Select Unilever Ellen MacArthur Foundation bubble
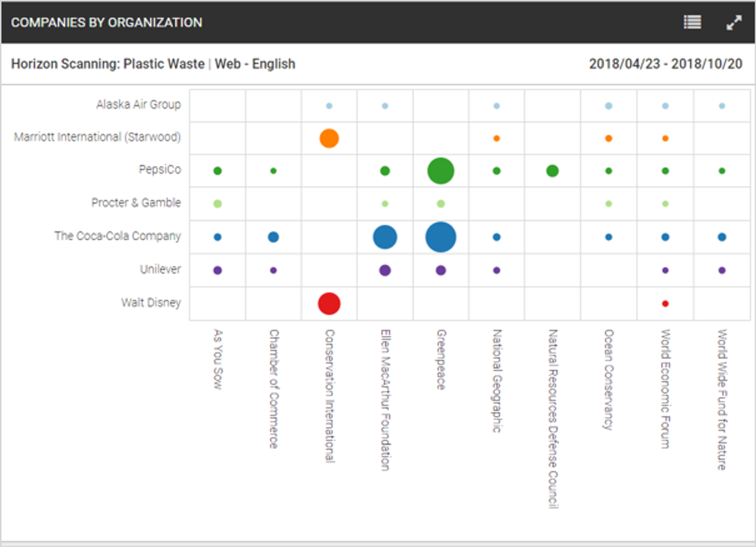The height and width of the screenshot is (547, 756). point(385,270)
